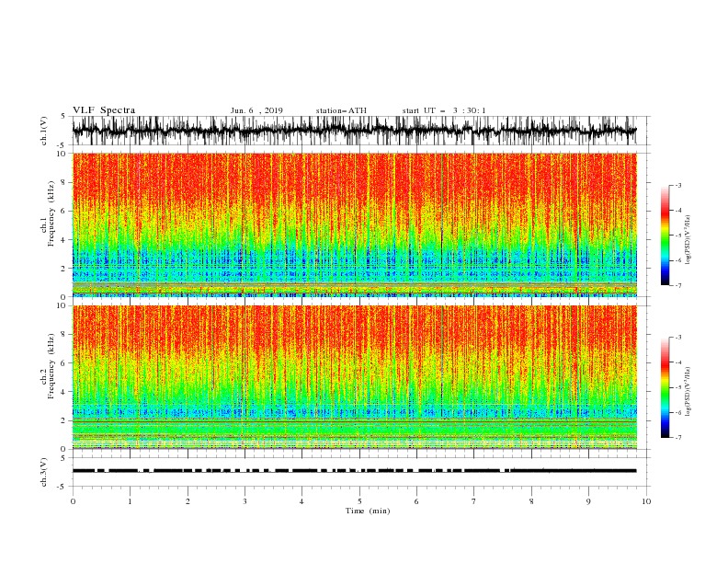This screenshot has height=563, width=728.
Task: Click the "2" kHz tick of ch.1 spectrogram
Action: pos(63,269)
